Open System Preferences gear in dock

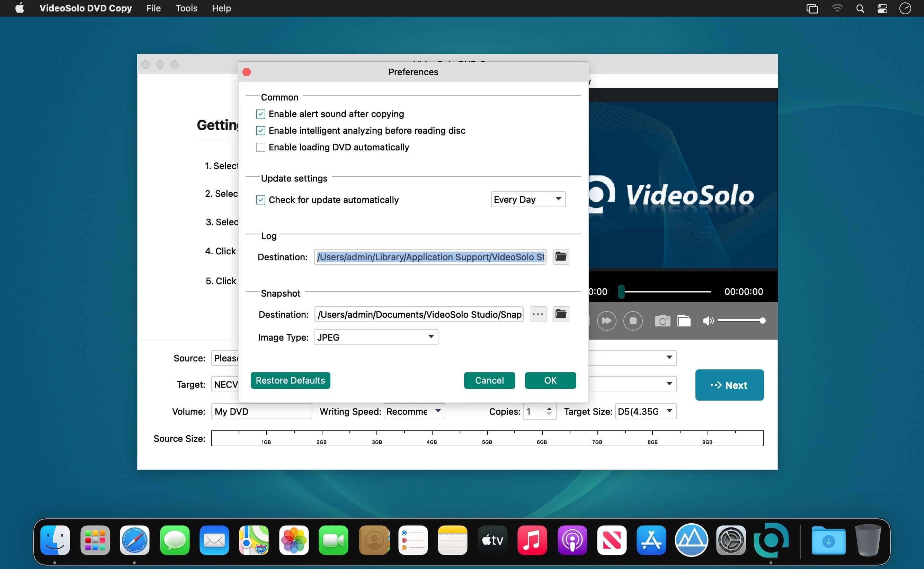tap(731, 540)
